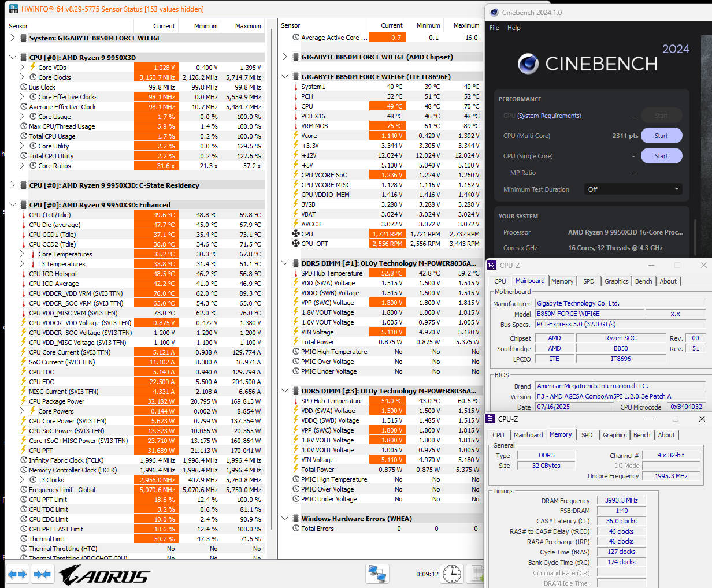Collapse the Windows Hardware Errors (WHEA) section

point(285,519)
